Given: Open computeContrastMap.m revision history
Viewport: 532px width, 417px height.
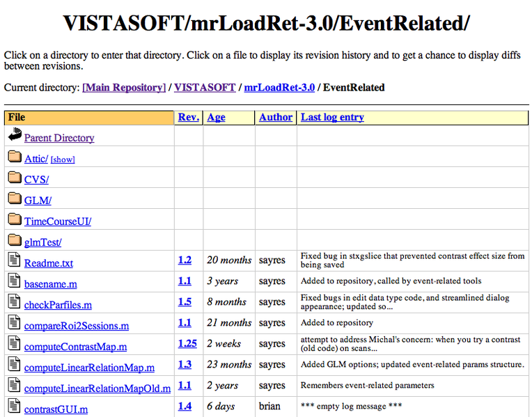Looking at the screenshot, I should pos(75,347).
